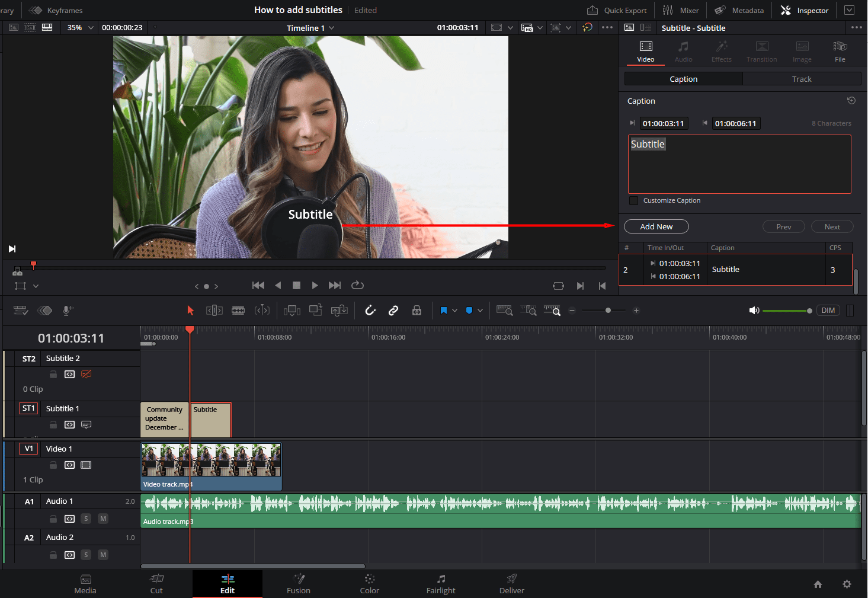Click the Add New caption button
The width and height of the screenshot is (868, 598).
(x=656, y=226)
